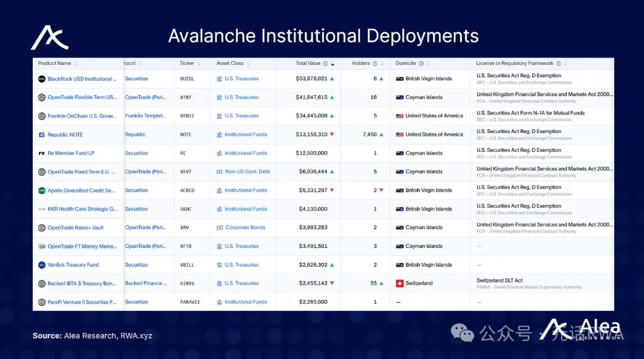
Task: Click the BlackRock product logo icon
Action: pyautogui.click(x=41, y=79)
